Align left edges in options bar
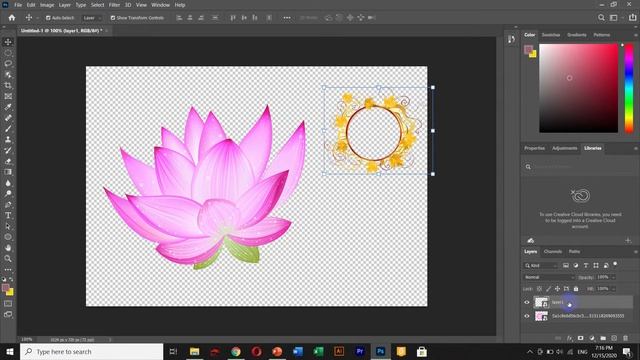The image size is (640, 360). coord(179,18)
